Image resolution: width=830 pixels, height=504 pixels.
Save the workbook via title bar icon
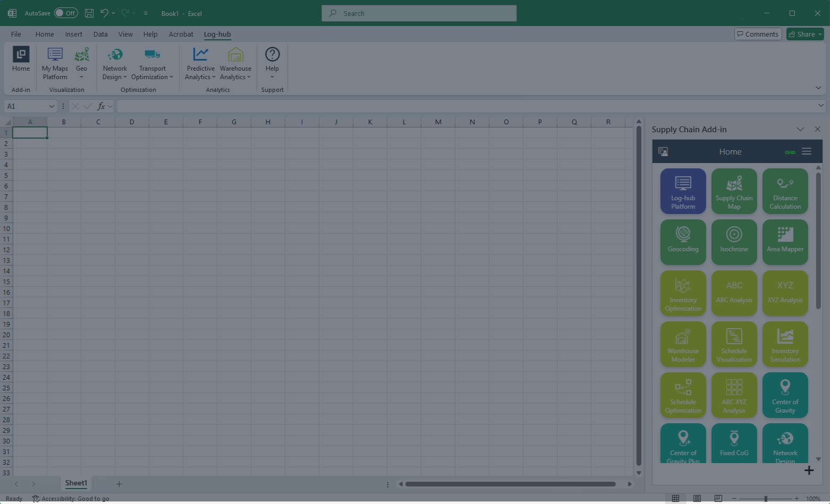click(x=89, y=13)
